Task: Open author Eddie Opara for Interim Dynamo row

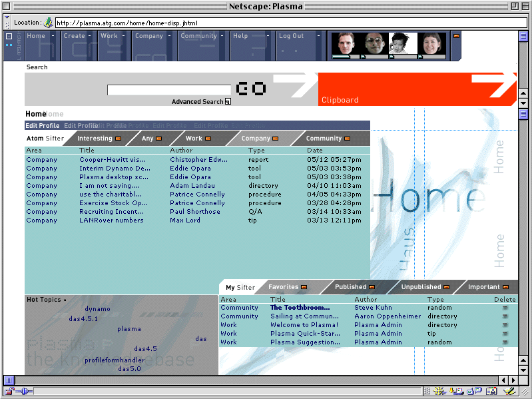Action: 190,169
